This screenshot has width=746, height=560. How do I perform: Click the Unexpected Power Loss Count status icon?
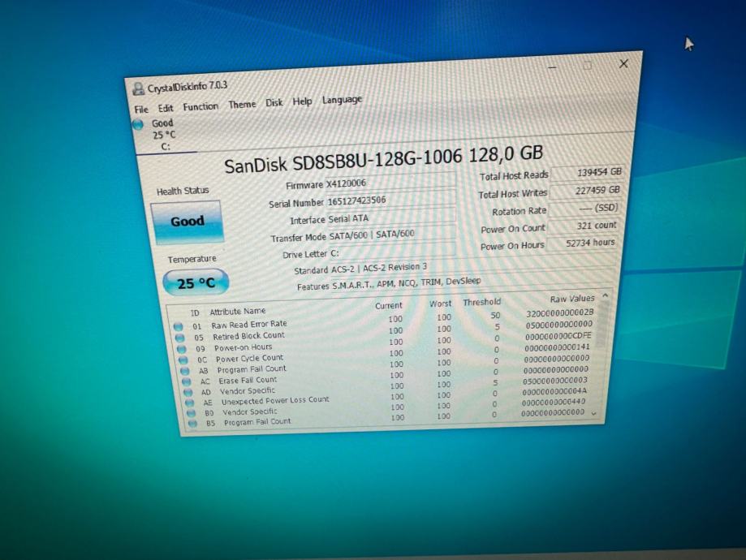click(x=190, y=403)
